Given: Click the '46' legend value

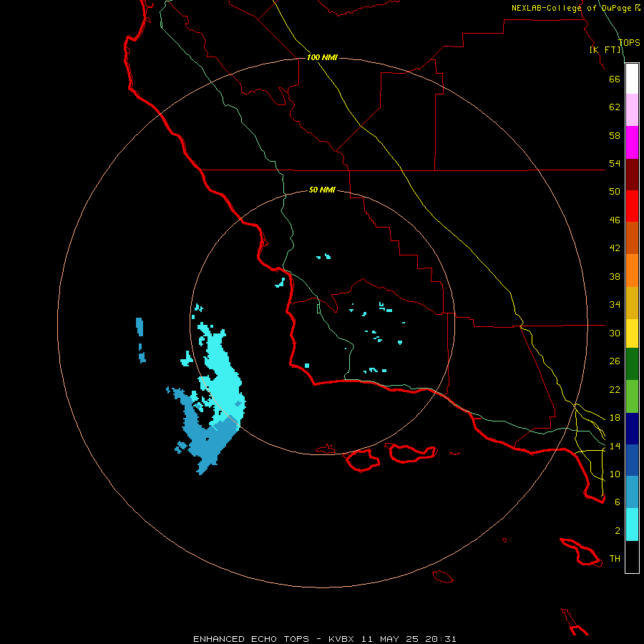Looking at the screenshot, I should click(615, 220).
